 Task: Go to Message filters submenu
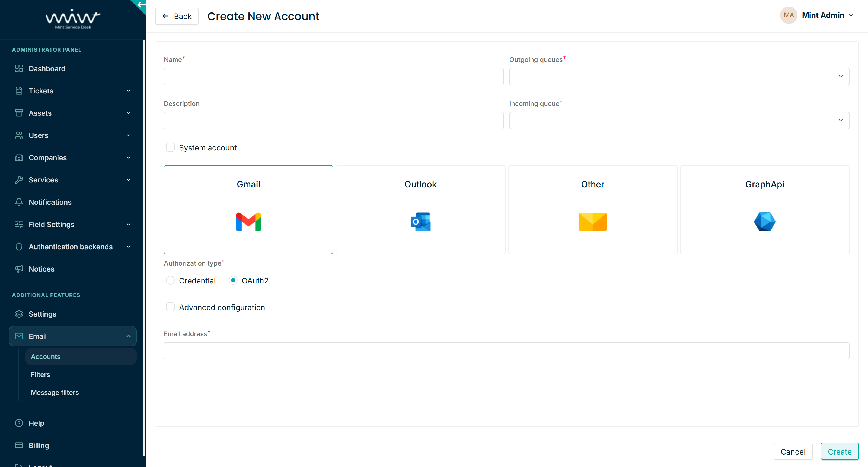point(55,392)
